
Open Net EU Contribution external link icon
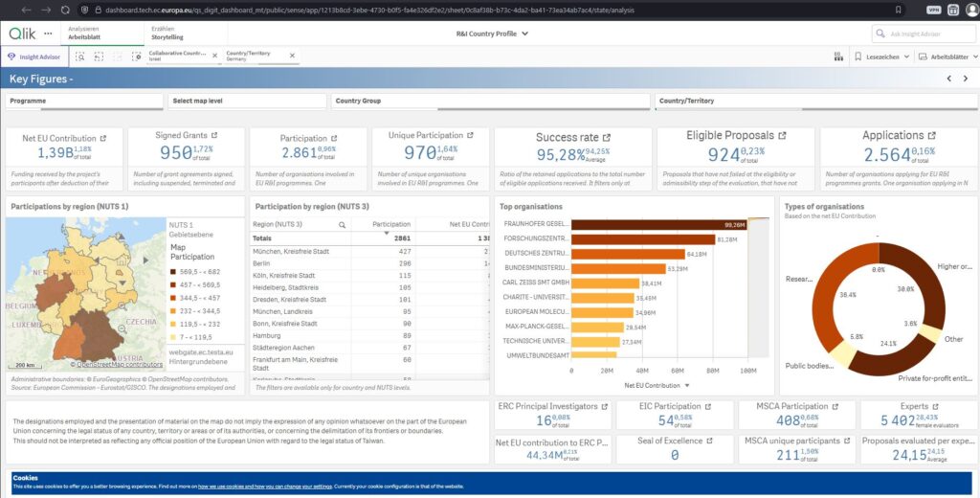[102, 138]
